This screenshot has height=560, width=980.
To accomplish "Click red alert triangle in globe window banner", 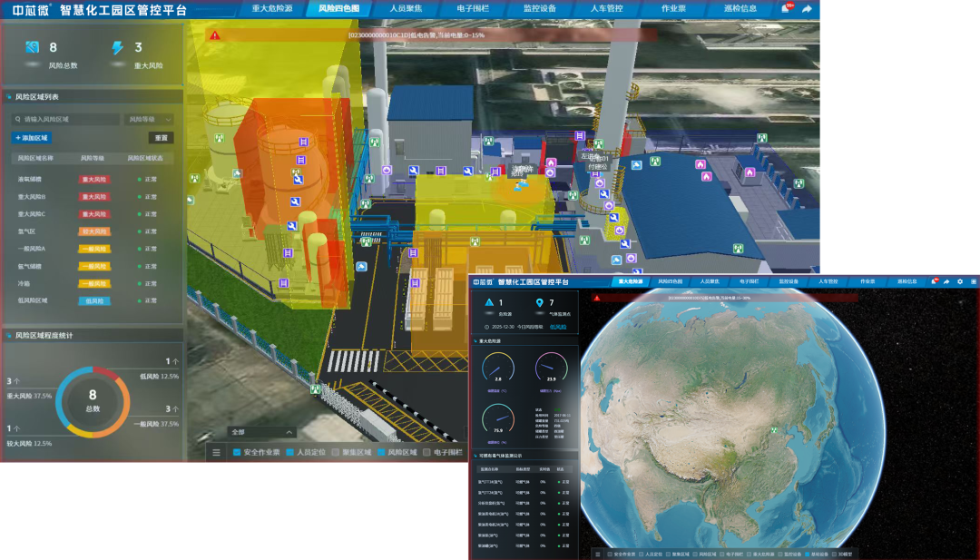I will 597,298.
